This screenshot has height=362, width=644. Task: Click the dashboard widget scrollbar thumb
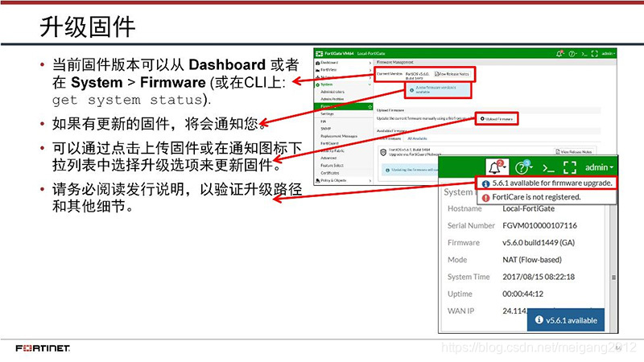point(613,278)
